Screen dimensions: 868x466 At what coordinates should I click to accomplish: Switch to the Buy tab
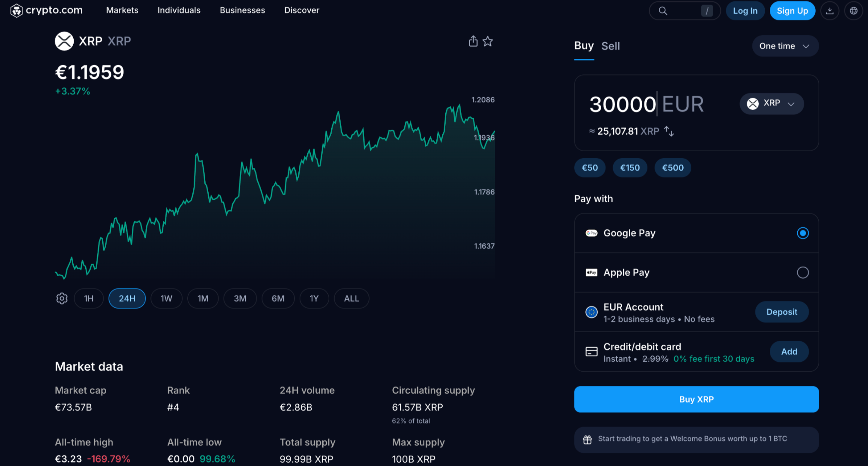pos(584,46)
